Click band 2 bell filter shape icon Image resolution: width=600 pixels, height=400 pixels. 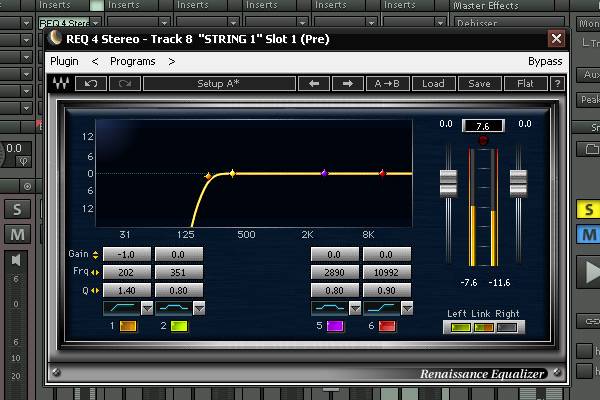tap(174, 308)
